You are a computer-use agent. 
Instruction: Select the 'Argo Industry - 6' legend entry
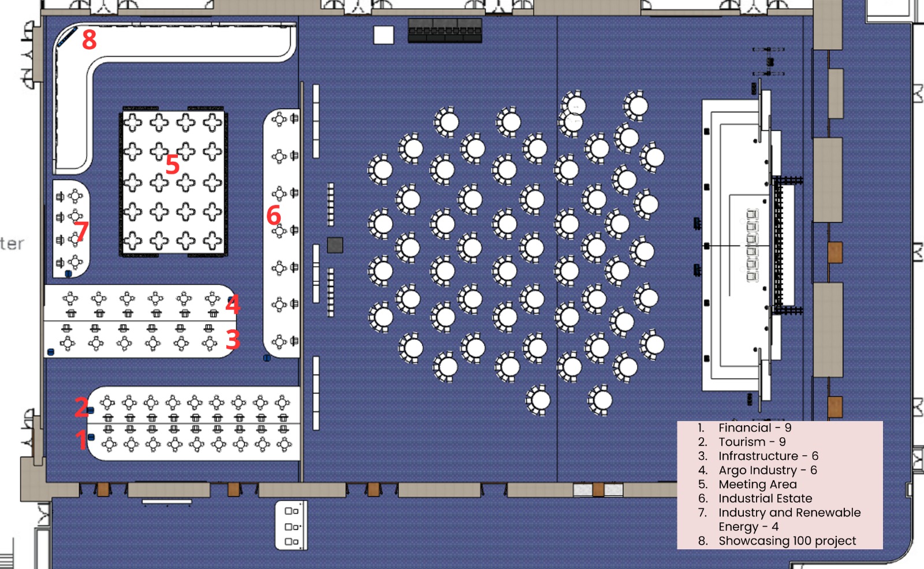(767, 470)
